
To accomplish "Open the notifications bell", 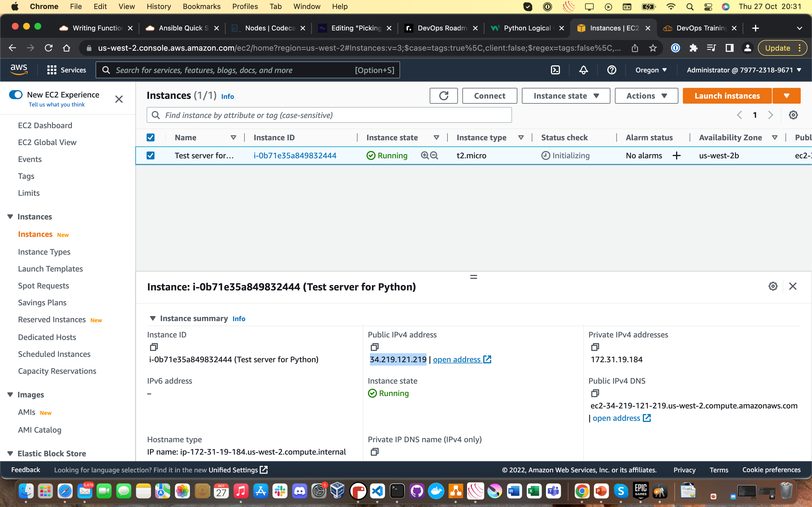I will [x=584, y=70].
